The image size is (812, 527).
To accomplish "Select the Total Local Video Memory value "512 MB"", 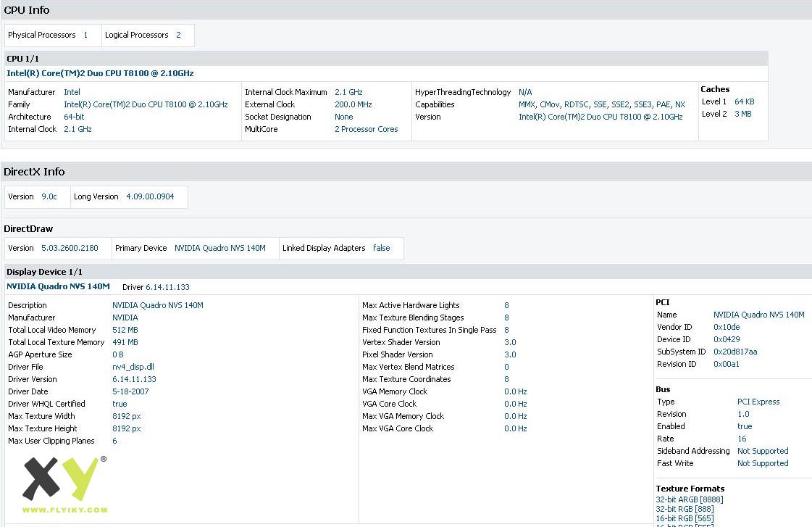I will click(x=125, y=330).
